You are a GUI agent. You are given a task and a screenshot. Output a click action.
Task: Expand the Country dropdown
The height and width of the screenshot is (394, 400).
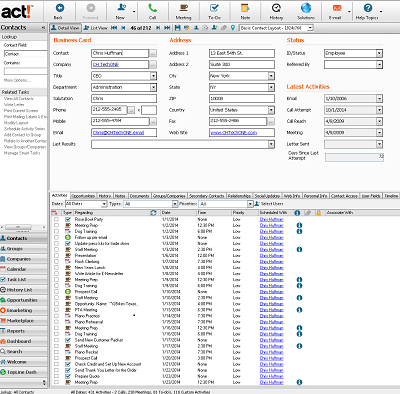tap(271, 110)
